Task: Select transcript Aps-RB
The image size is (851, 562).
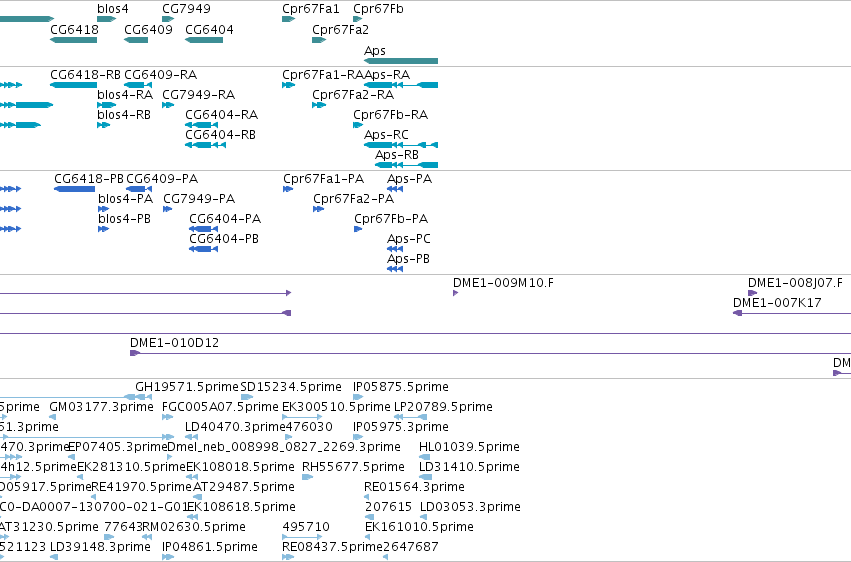Action: tap(397, 155)
